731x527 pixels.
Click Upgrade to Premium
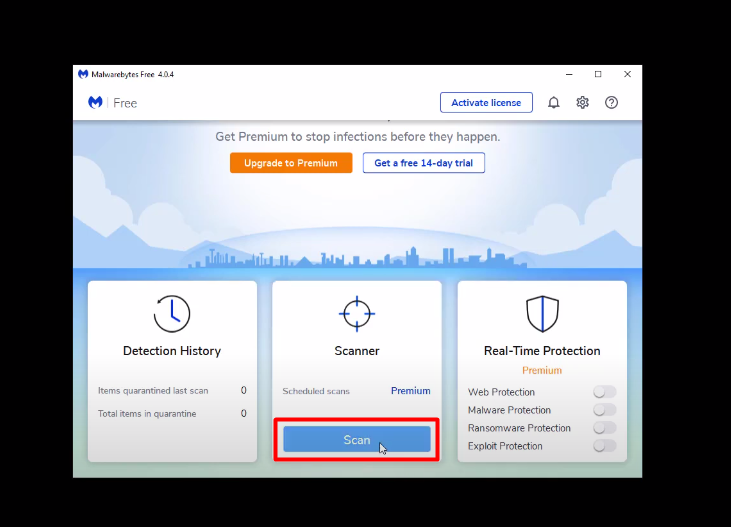[291, 163]
